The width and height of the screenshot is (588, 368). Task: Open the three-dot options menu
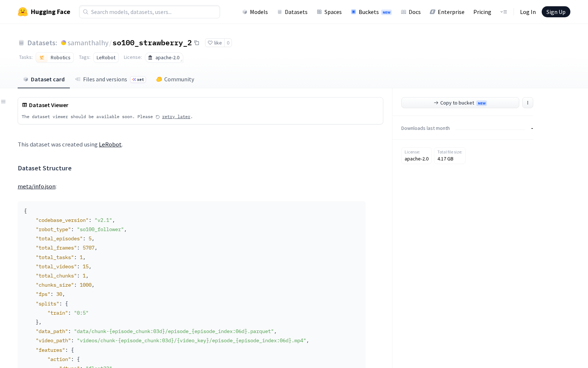click(x=528, y=103)
